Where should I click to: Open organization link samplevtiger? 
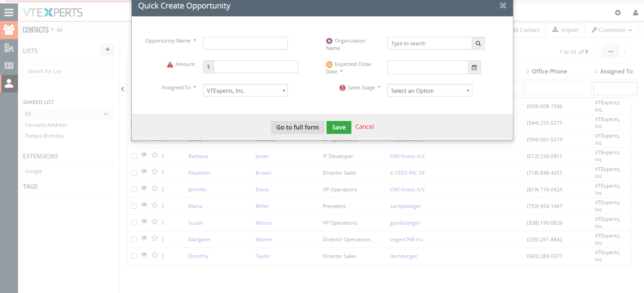405,206
